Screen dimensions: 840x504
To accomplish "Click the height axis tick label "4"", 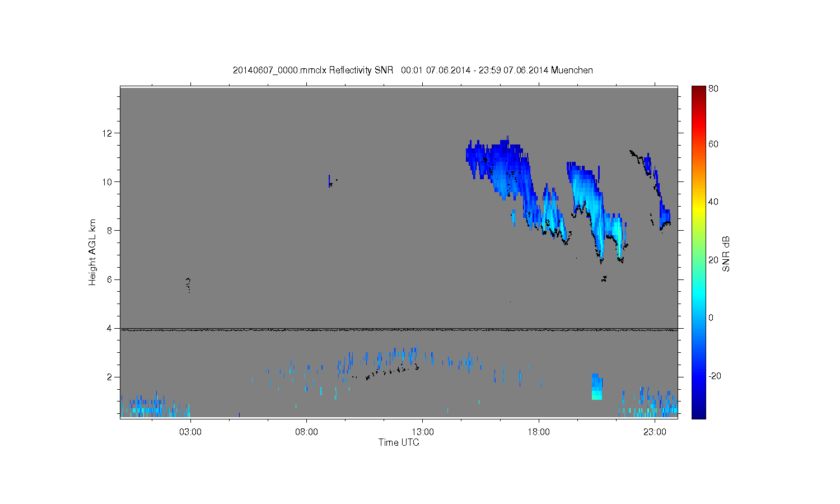I will tap(110, 328).
